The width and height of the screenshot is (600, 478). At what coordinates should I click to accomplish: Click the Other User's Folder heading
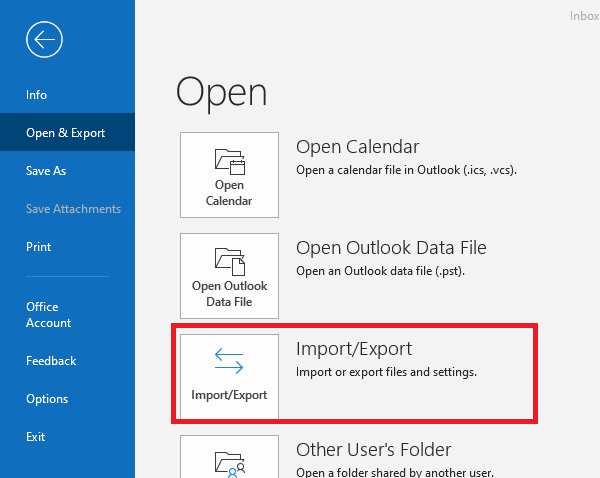point(373,450)
